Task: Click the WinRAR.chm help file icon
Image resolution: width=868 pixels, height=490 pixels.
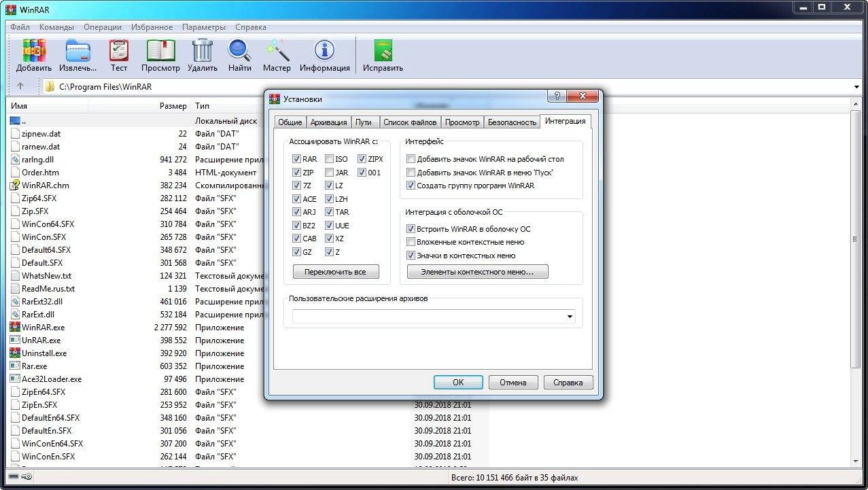Action: 16,186
